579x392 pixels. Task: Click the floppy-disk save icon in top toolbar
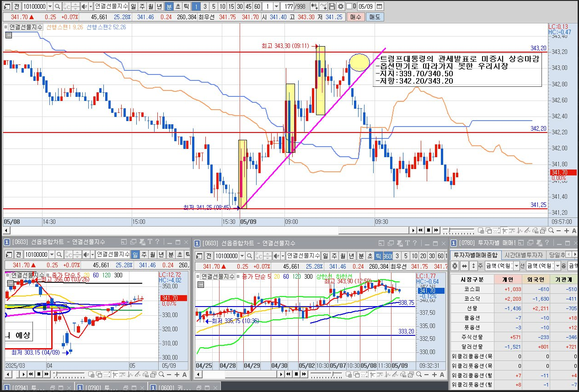[x=332, y=6]
